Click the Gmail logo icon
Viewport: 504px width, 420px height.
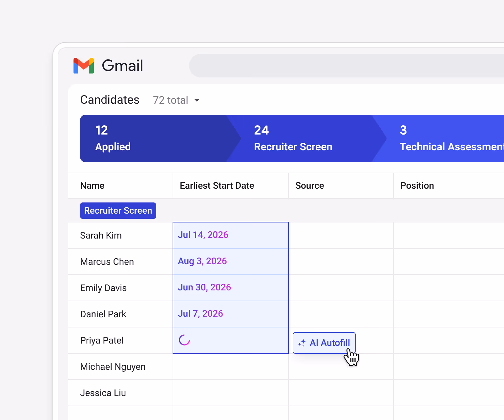tap(84, 66)
